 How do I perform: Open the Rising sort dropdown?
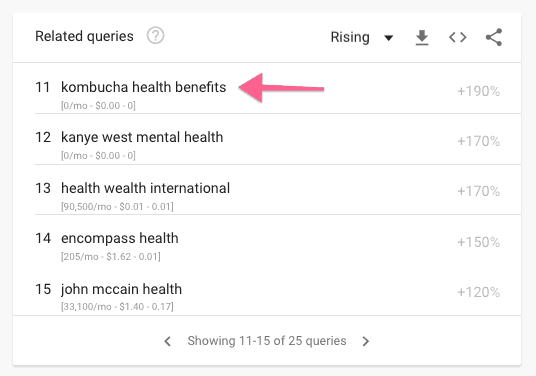tap(362, 37)
